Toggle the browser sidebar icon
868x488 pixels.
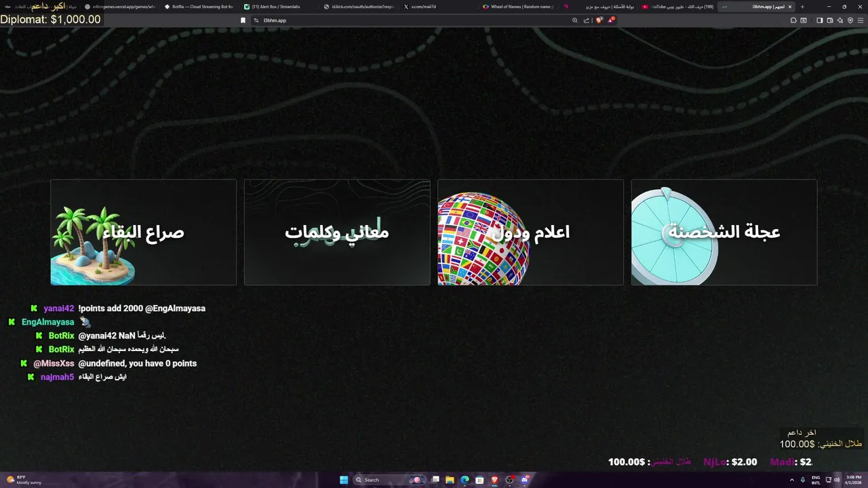click(x=819, y=20)
